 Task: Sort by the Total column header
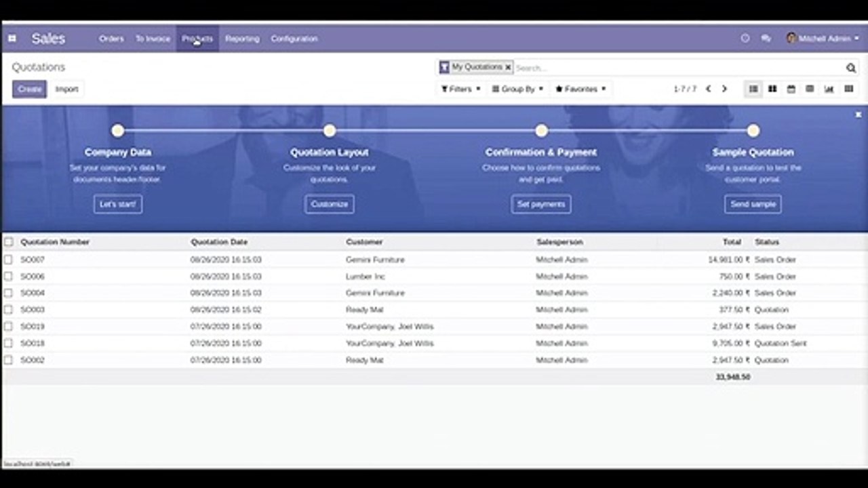tap(732, 242)
